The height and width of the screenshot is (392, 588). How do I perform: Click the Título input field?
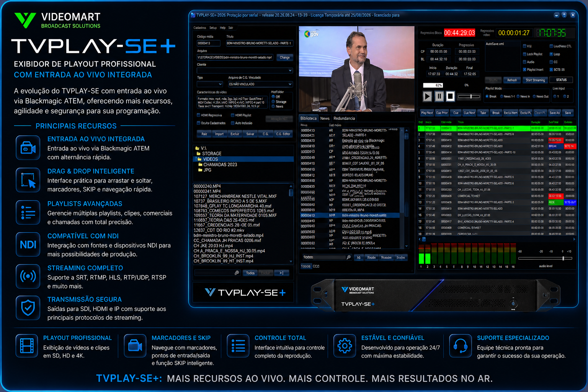260,43
